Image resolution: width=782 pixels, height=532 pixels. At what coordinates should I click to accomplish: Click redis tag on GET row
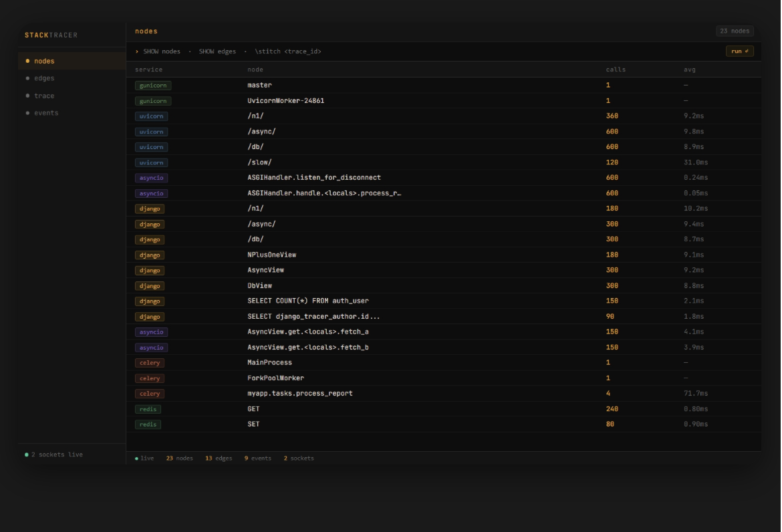point(148,409)
